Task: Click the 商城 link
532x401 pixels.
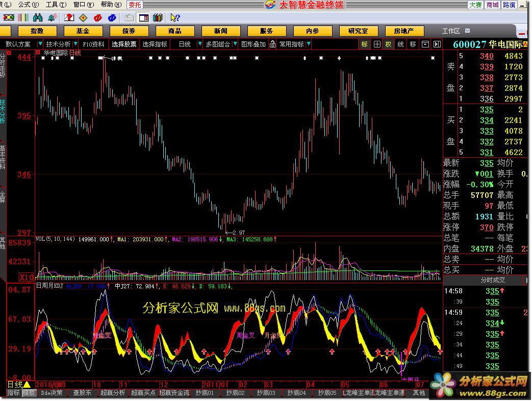Action: point(493,5)
